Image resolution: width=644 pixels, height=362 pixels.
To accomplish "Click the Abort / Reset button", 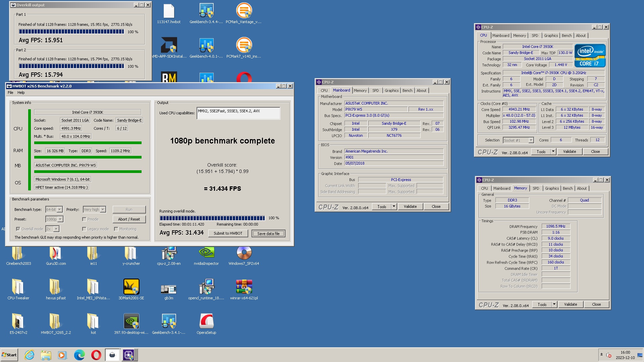I will pyautogui.click(x=129, y=219).
